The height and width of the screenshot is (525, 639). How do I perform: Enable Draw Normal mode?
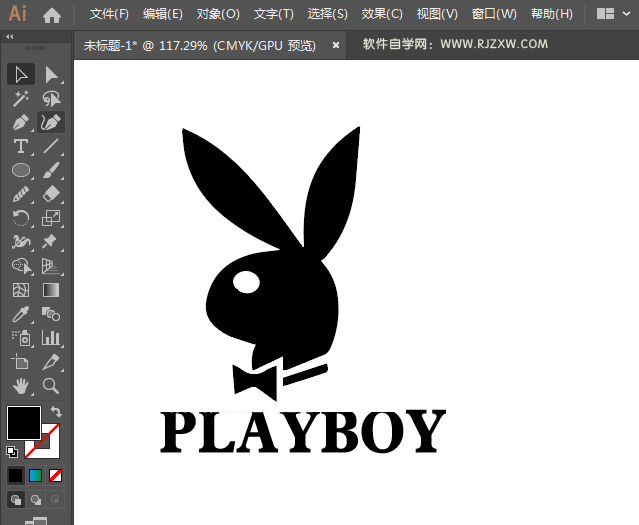(16, 499)
